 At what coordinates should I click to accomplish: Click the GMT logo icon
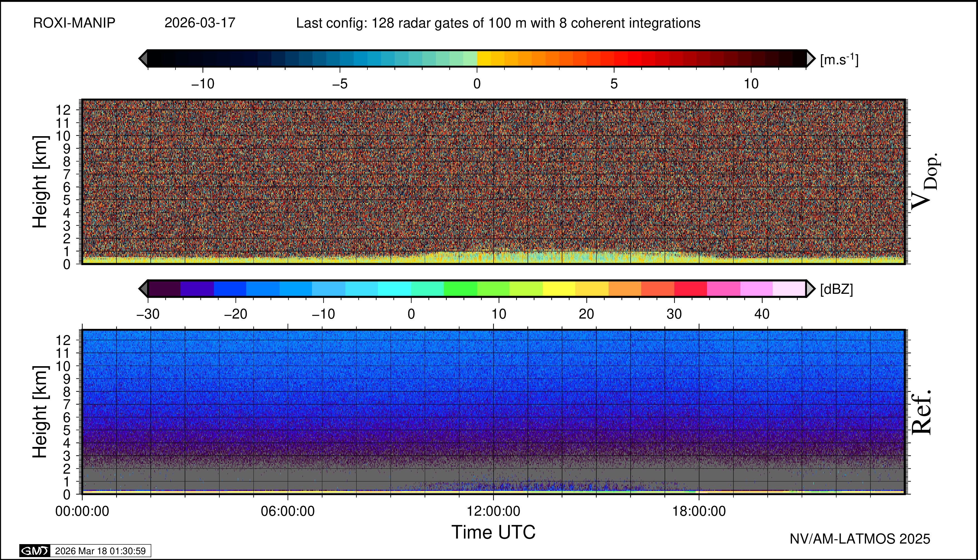35,551
